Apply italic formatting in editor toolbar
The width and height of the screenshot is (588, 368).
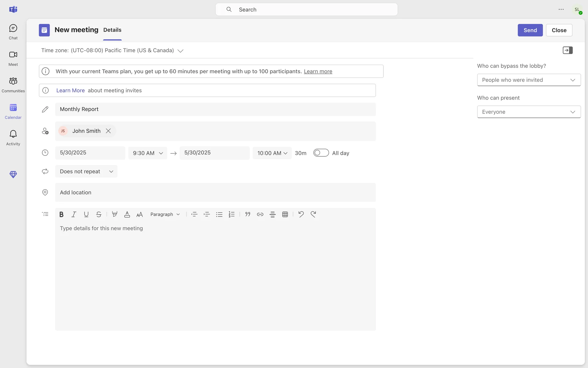pos(74,214)
